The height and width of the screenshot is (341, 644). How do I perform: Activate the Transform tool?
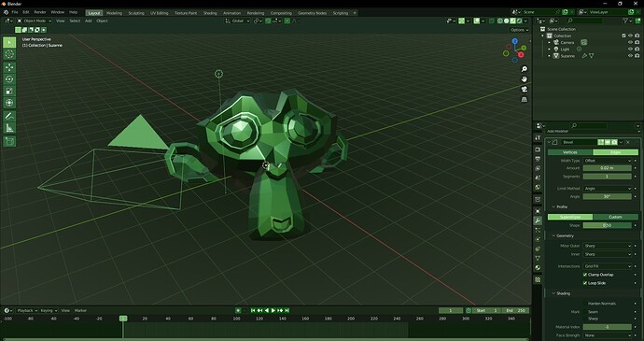pos(9,103)
